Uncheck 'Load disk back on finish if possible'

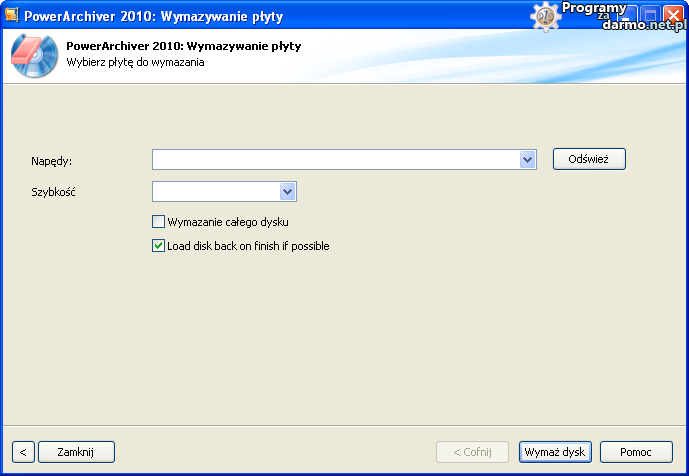(x=158, y=245)
